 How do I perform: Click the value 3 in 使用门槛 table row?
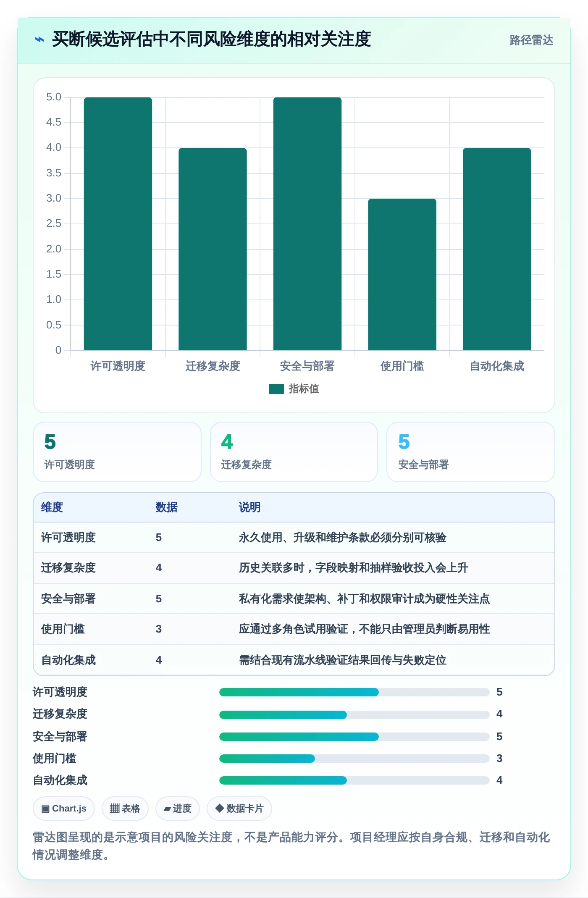pyautogui.click(x=159, y=629)
